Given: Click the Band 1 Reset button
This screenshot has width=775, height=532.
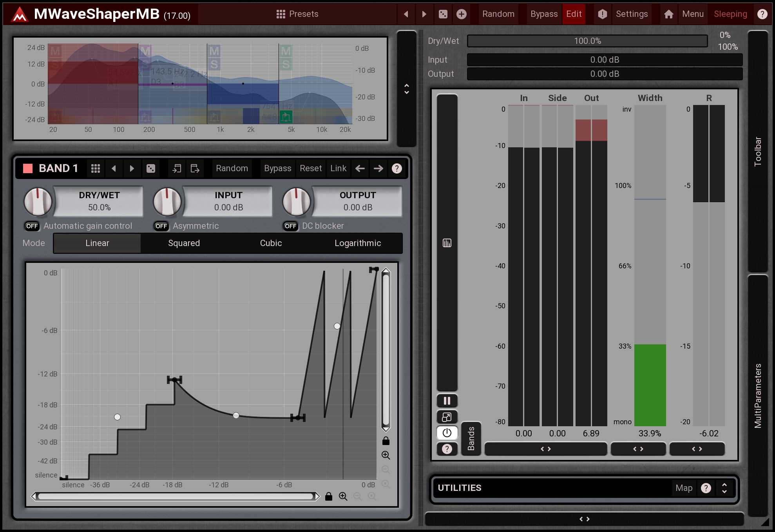Looking at the screenshot, I should click(x=311, y=168).
